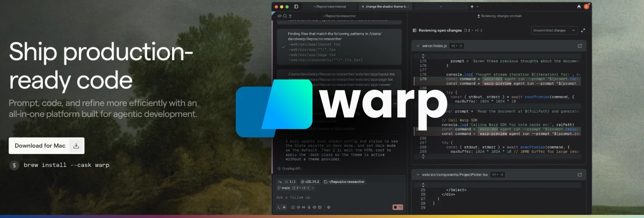Screen dimensions: 644x218
Task: Collapse the ProjectPicker.tsx diff section
Action: (418, 175)
